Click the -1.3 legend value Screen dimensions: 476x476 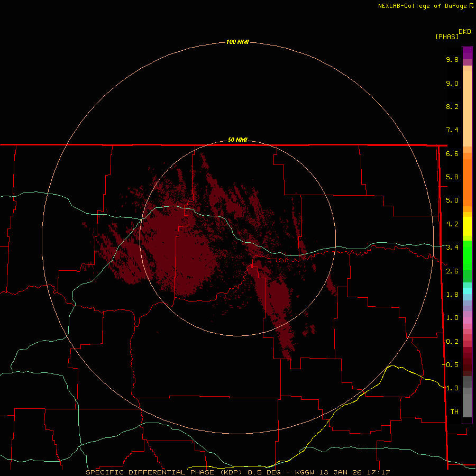coord(451,388)
